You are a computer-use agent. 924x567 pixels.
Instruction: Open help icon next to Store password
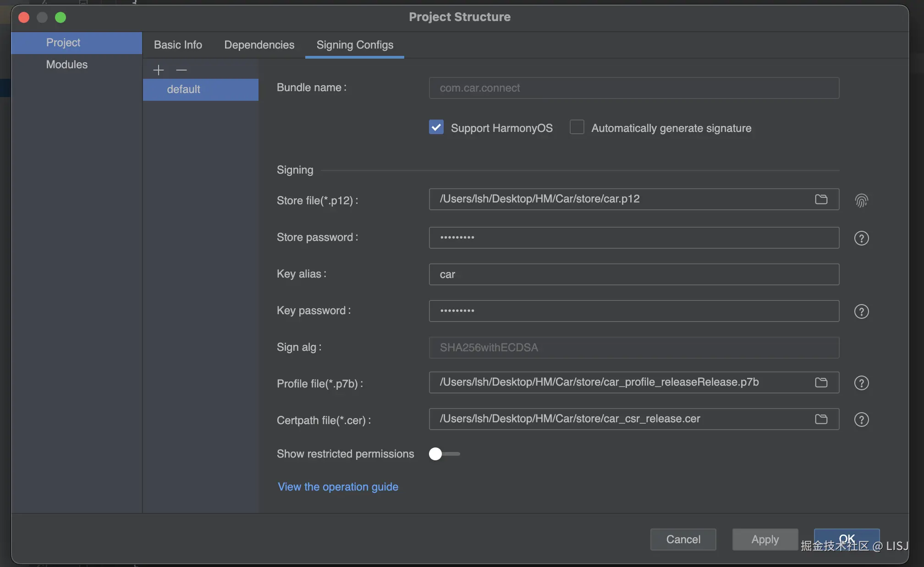tap(861, 238)
